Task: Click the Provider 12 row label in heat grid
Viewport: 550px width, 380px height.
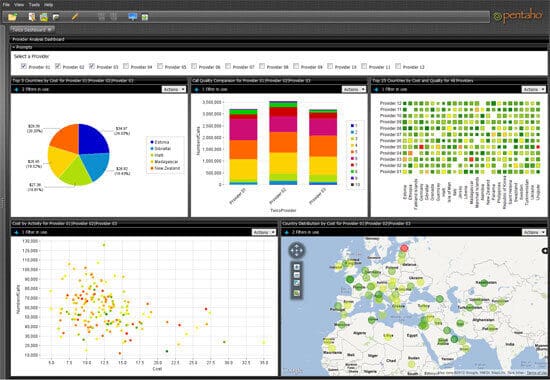Action: point(390,103)
